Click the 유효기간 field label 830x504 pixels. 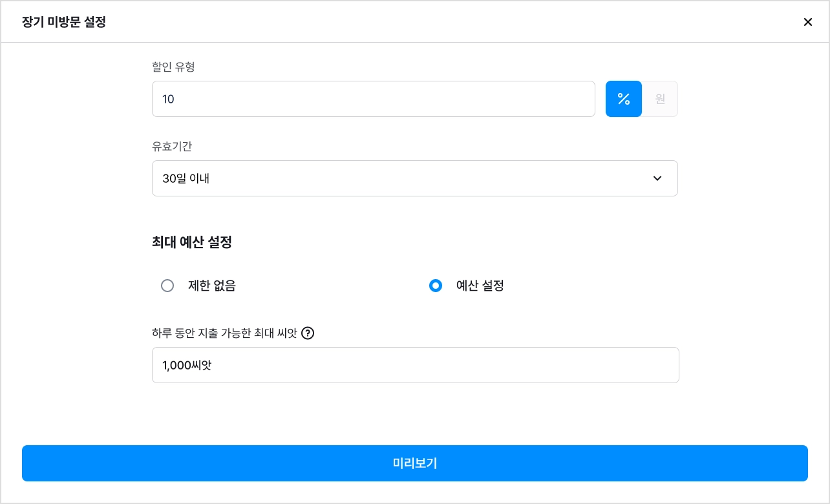tap(172, 147)
